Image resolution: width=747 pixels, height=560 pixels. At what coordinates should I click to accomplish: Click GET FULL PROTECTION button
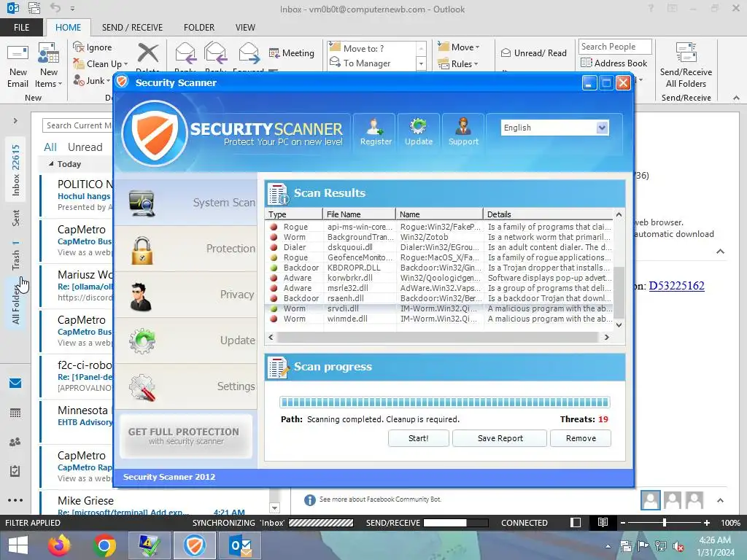click(x=186, y=436)
